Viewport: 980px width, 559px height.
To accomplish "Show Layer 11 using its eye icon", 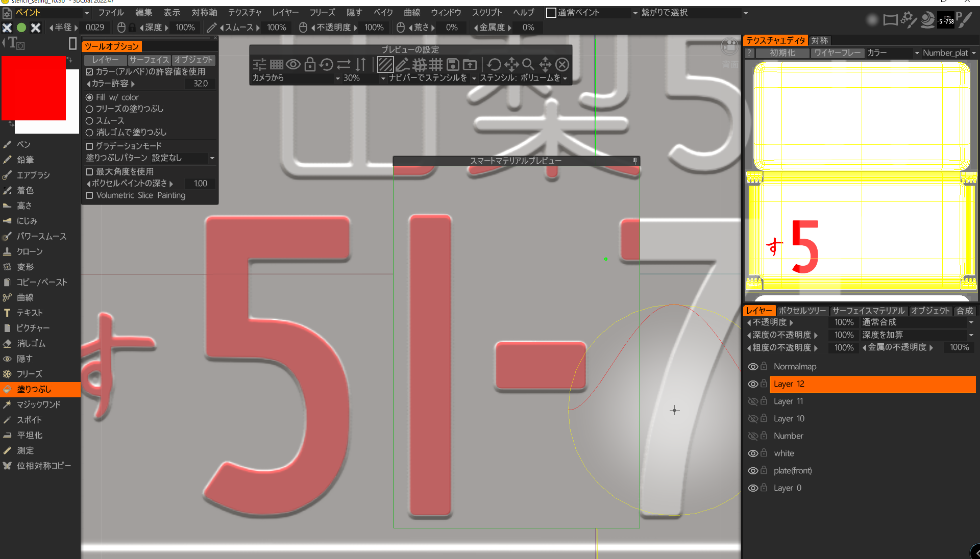I will coord(753,401).
